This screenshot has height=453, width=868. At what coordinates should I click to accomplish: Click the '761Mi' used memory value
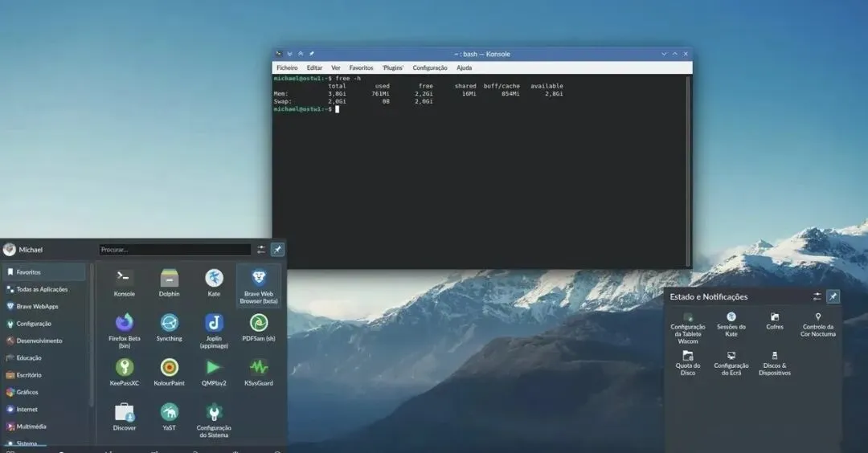(x=380, y=94)
